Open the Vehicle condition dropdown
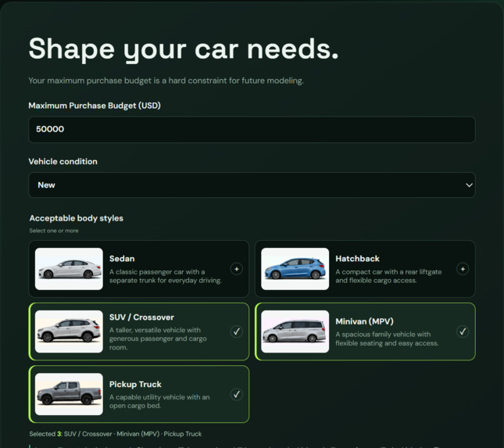 252,185
